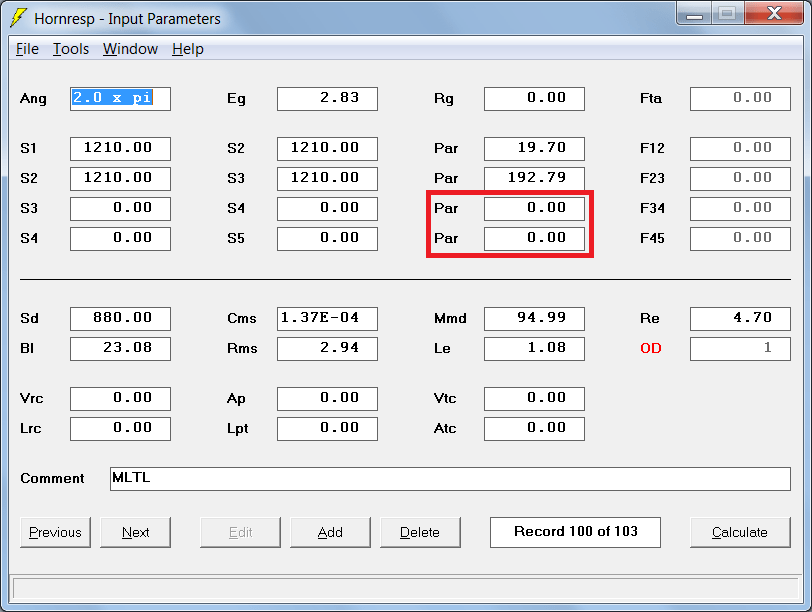Click the Hornresp lightning bolt title icon
The height and width of the screenshot is (612, 812).
[x=18, y=18]
